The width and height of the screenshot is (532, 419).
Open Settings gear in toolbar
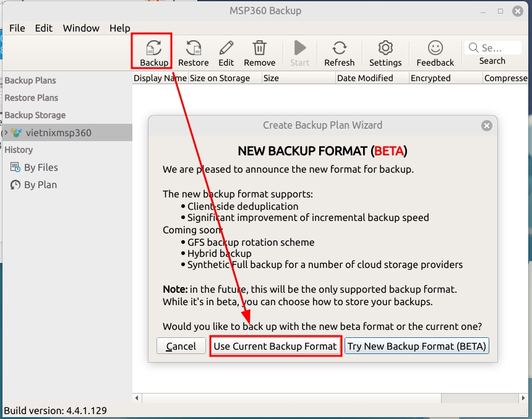tap(385, 52)
